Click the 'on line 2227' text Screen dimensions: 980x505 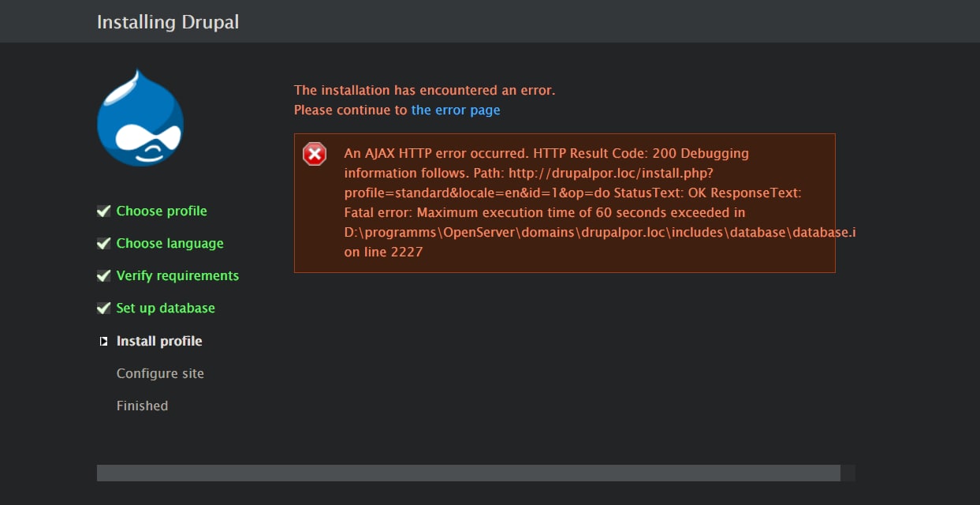coord(383,252)
